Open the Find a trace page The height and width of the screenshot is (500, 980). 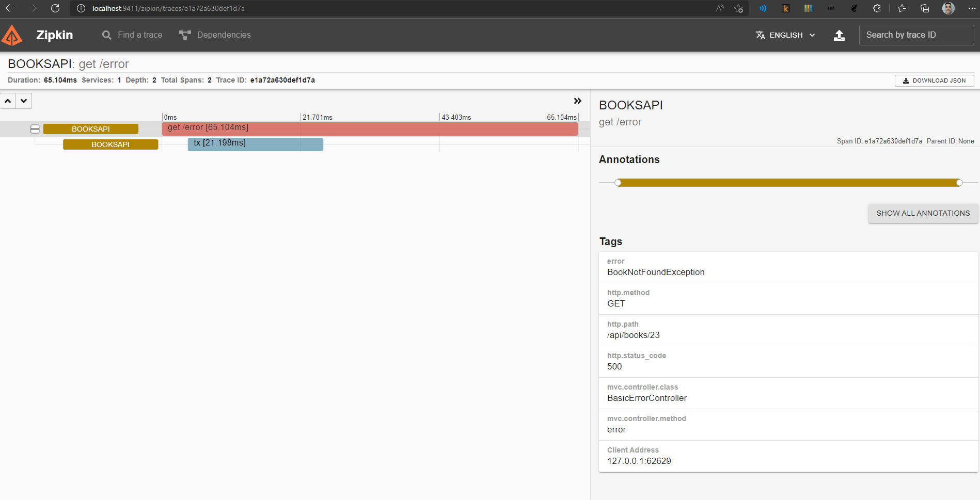pos(132,35)
